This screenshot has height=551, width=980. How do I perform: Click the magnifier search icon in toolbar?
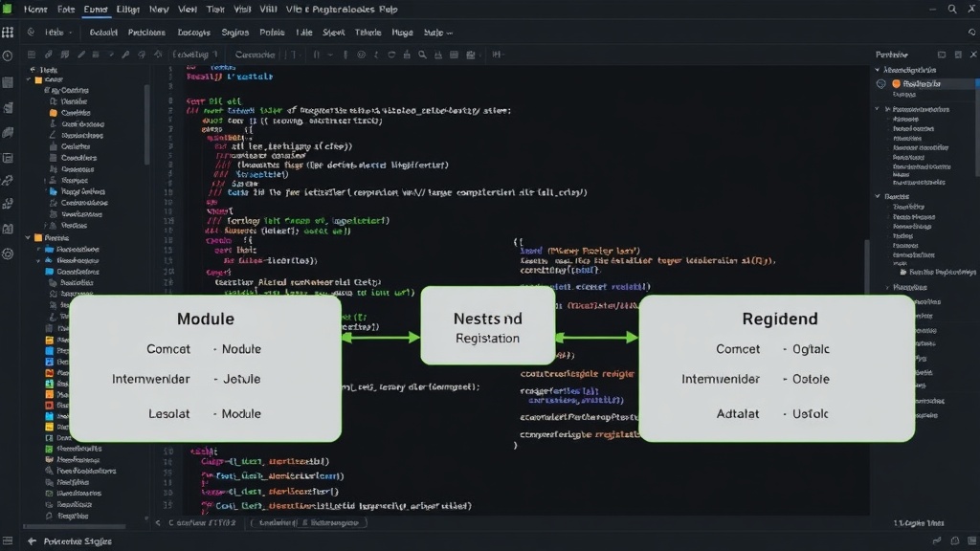tap(422, 55)
